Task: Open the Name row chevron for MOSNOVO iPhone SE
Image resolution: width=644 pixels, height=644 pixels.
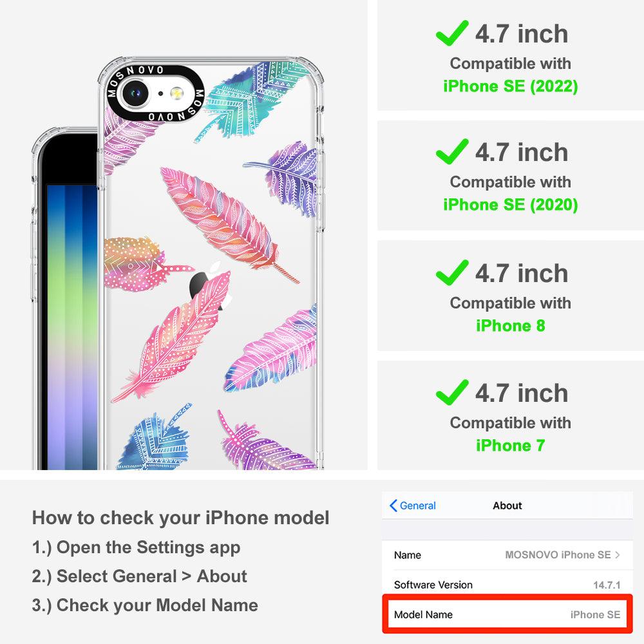Action: pos(618,555)
